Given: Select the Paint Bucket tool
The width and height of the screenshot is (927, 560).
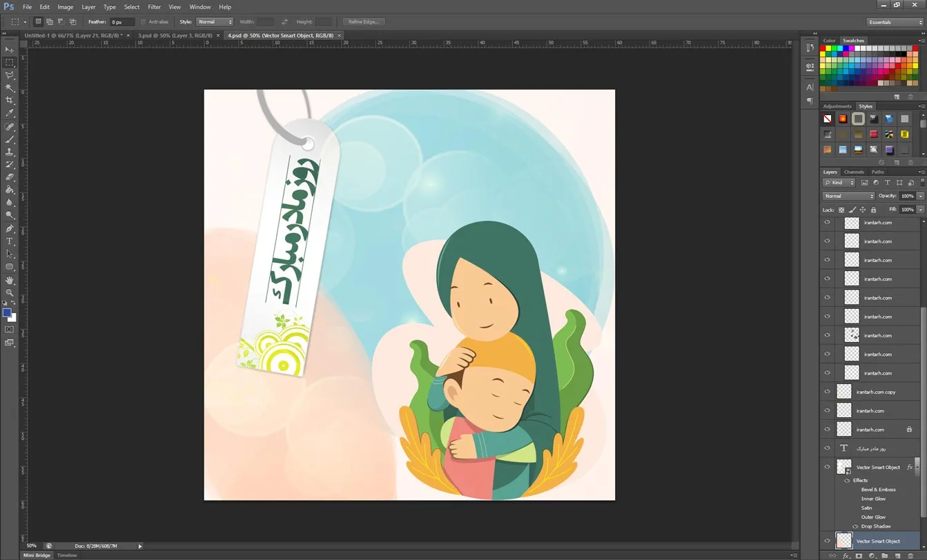Looking at the screenshot, I should click(10, 190).
